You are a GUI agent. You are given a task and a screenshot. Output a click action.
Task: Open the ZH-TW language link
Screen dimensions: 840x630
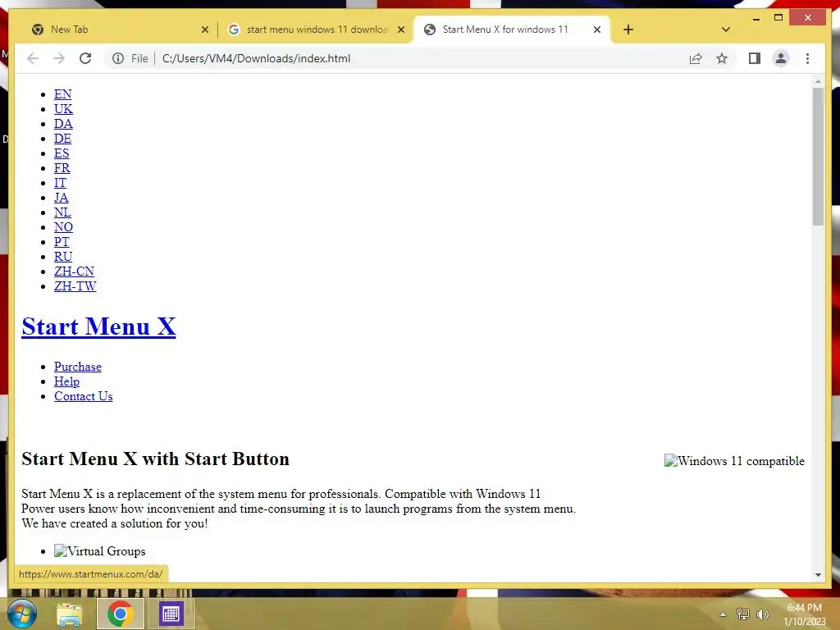75,286
